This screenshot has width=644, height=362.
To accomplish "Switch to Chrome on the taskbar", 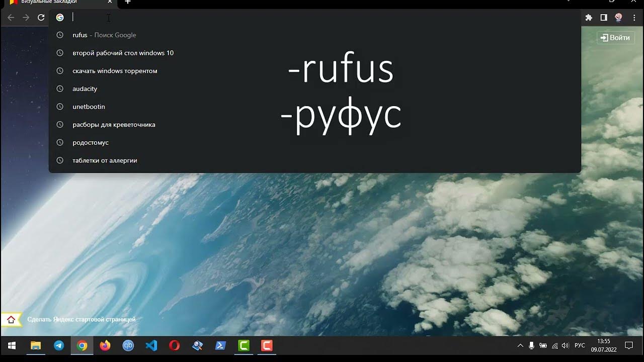I will [82, 346].
